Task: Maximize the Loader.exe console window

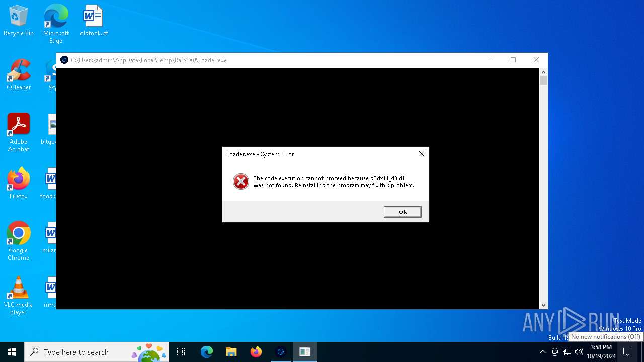Action: (x=513, y=60)
